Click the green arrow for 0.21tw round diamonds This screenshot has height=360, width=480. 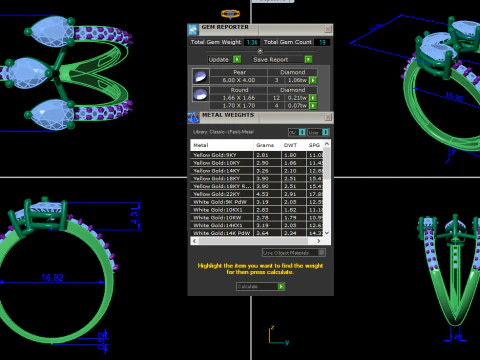pos(313,98)
